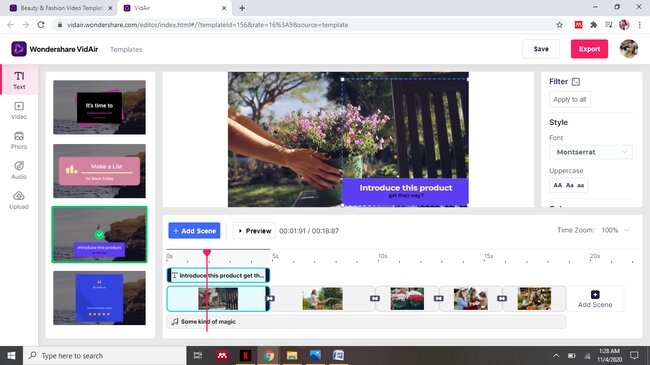This screenshot has width=650, height=365.
Task: Close the VidAir browser tab
Action: click(x=224, y=8)
